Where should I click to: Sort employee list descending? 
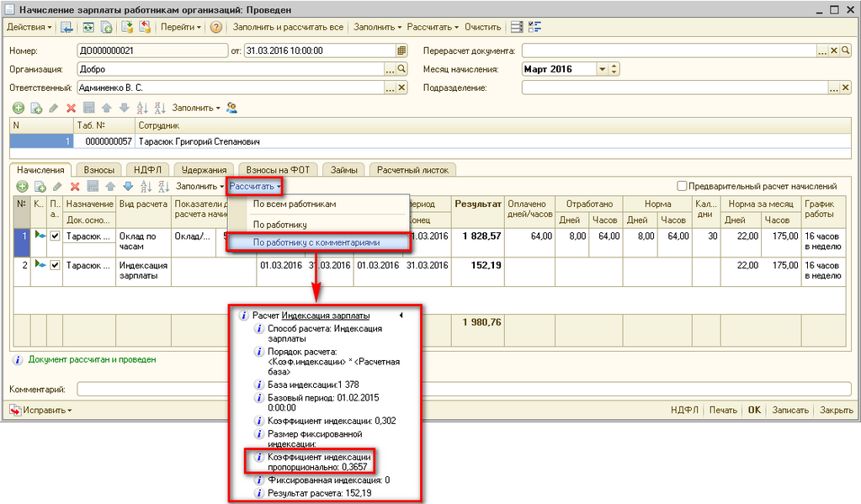pos(159,109)
